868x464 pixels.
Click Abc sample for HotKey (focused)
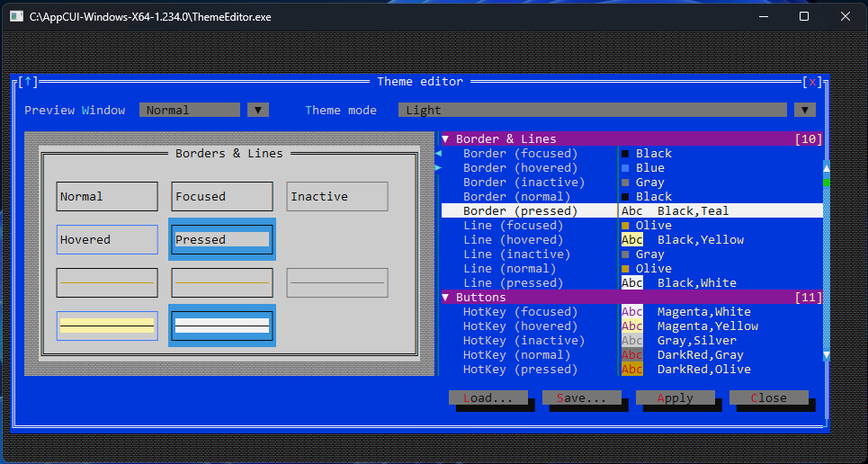tap(632, 312)
